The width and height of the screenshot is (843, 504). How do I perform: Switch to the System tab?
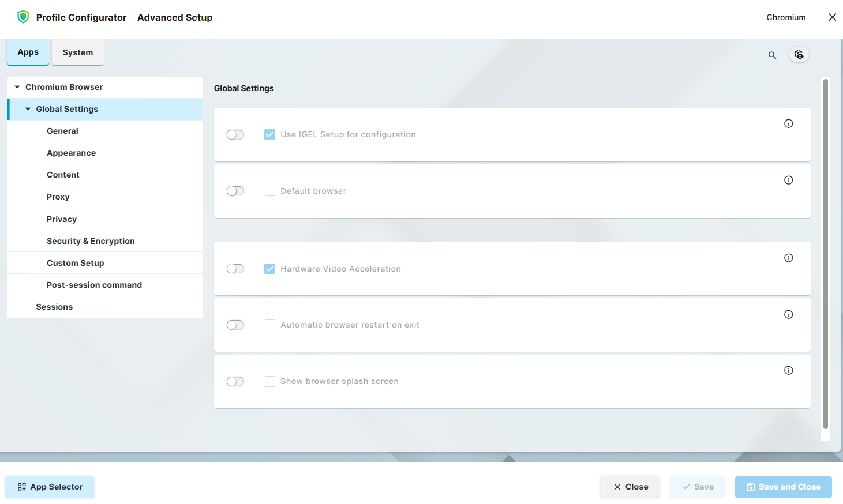pos(77,52)
